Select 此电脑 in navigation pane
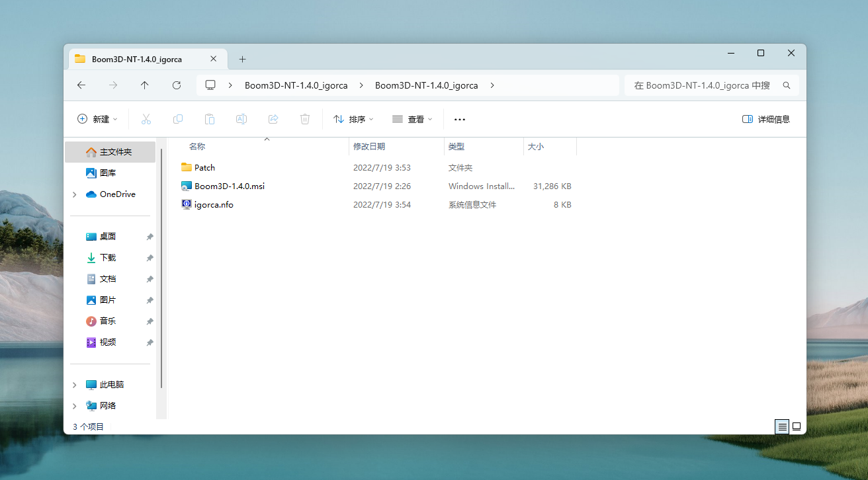This screenshot has width=868, height=480. click(110, 385)
